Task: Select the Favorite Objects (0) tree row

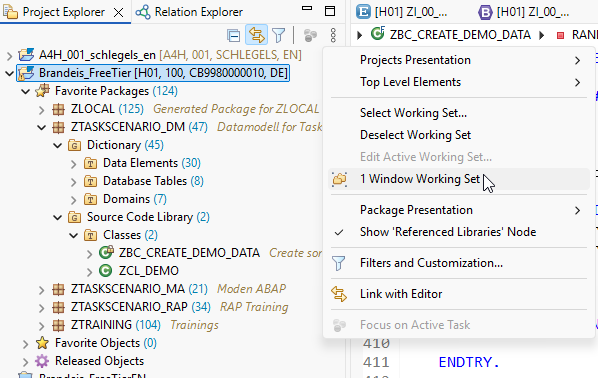Action: [106, 343]
